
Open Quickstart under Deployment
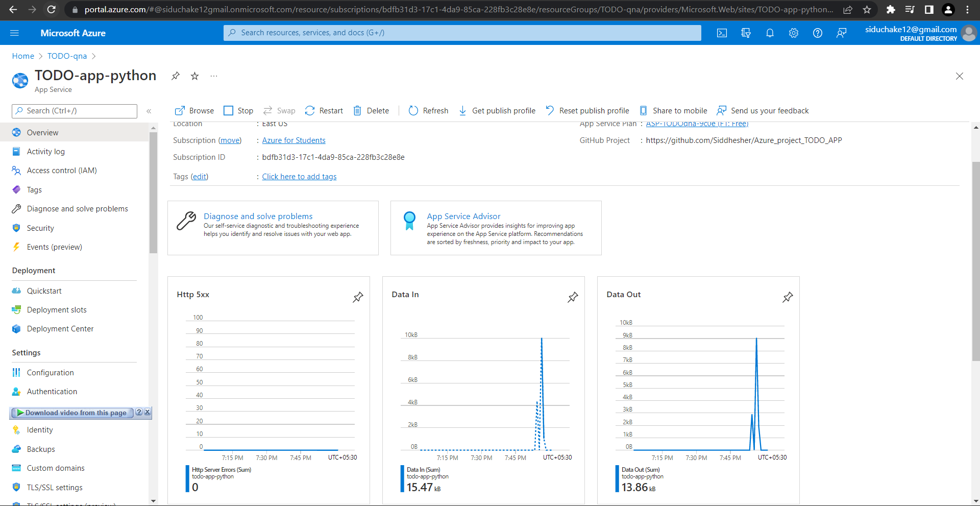75,291
